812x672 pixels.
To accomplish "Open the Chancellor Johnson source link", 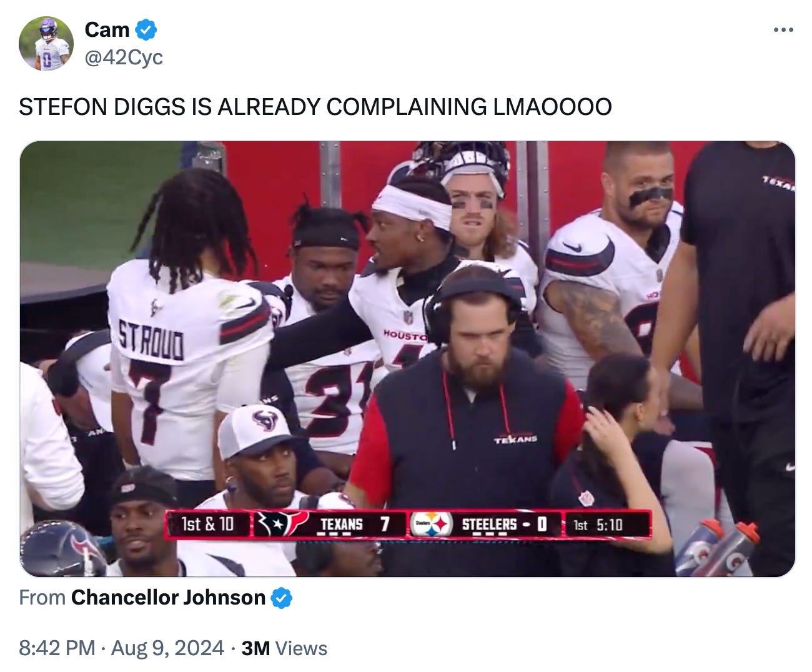I will 168,598.
